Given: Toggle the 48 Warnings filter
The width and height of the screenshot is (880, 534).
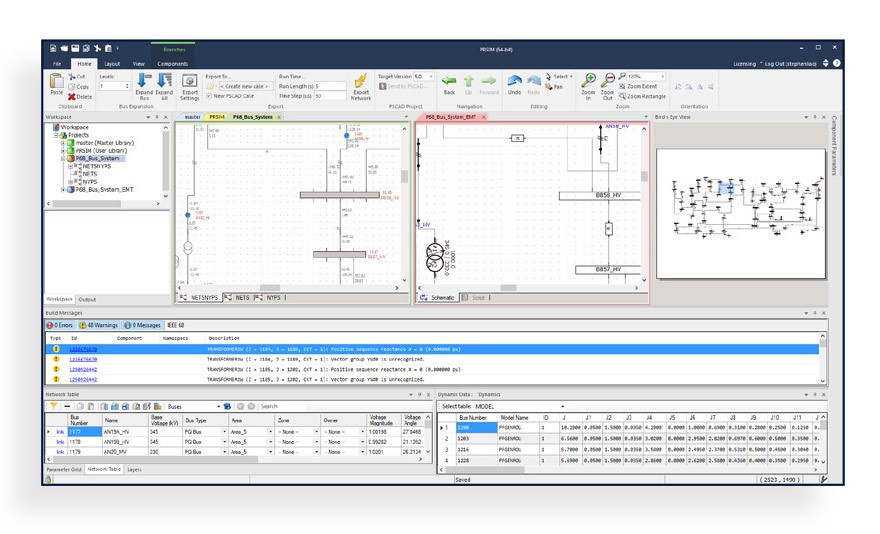Looking at the screenshot, I should point(103,325).
